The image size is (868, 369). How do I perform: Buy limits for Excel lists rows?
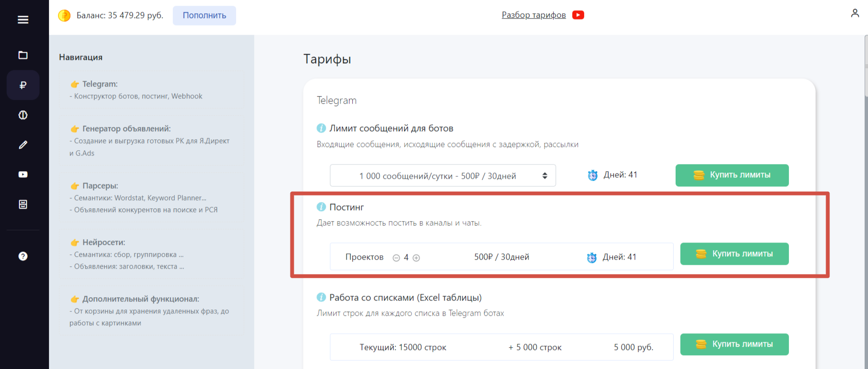(x=734, y=344)
